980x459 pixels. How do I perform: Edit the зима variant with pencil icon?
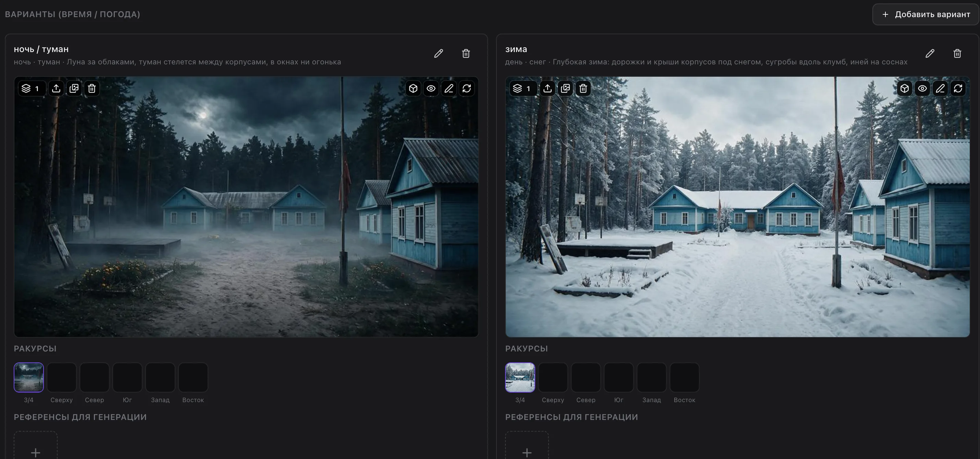pyautogui.click(x=930, y=54)
